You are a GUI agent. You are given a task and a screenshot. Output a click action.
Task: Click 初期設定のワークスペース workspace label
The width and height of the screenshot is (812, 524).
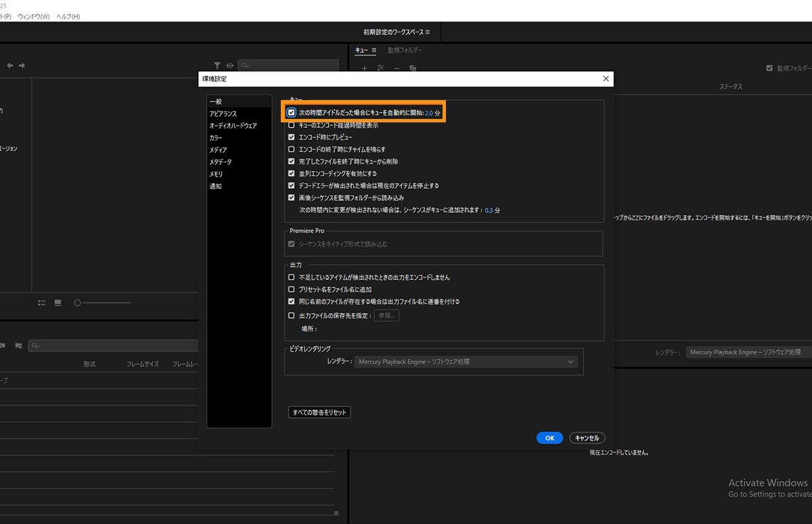point(393,32)
